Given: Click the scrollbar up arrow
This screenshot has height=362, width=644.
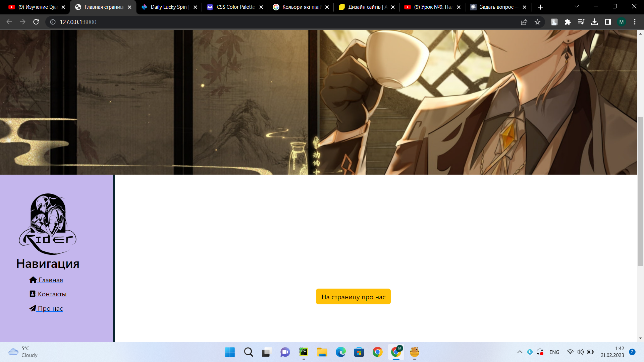Looking at the screenshot, I should (640, 34).
